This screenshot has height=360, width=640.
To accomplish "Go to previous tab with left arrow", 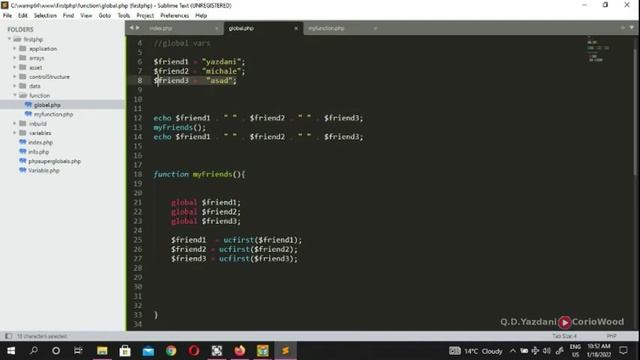I will click(x=131, y=28).
